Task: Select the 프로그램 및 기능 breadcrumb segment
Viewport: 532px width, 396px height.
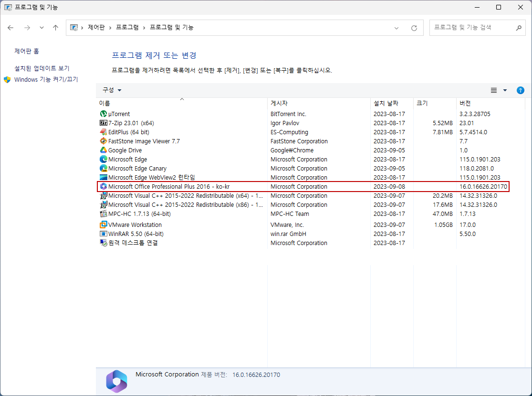Action: [x=172, y=28]
